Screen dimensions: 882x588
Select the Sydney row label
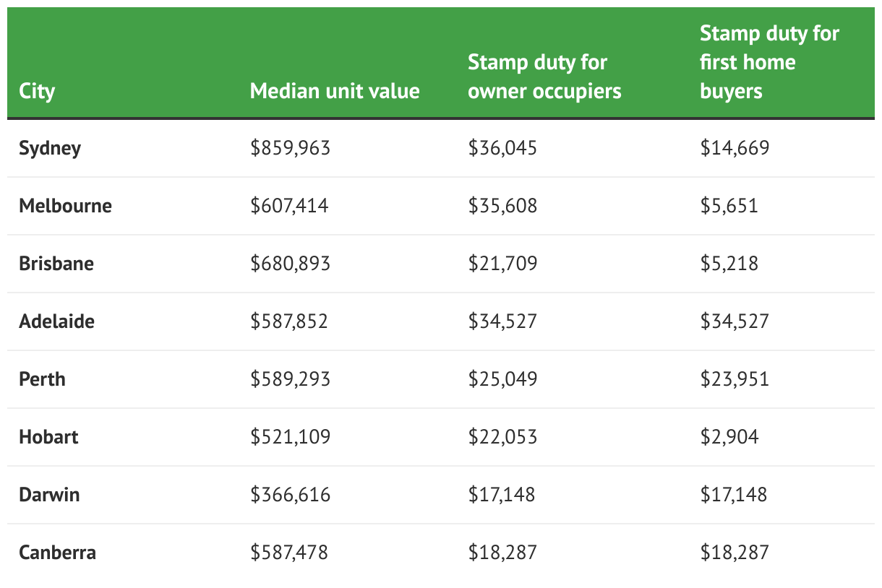coord(50,149)
